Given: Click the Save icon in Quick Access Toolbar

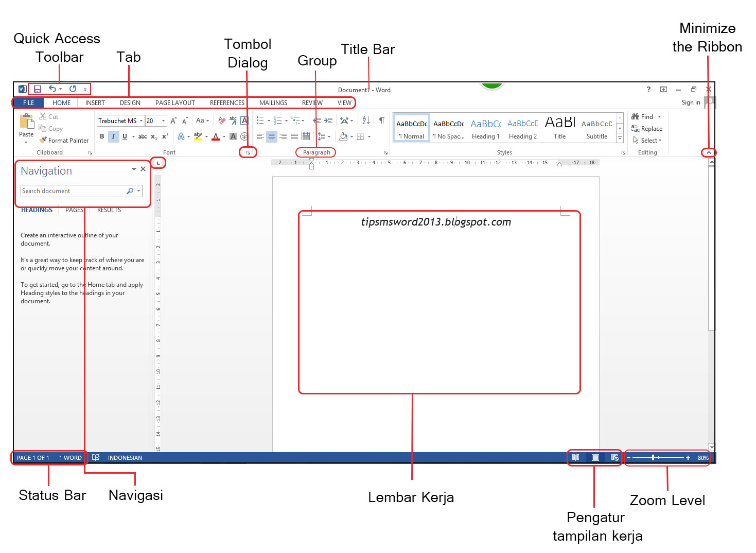Looking at the screenshot, I should (37, 89).
